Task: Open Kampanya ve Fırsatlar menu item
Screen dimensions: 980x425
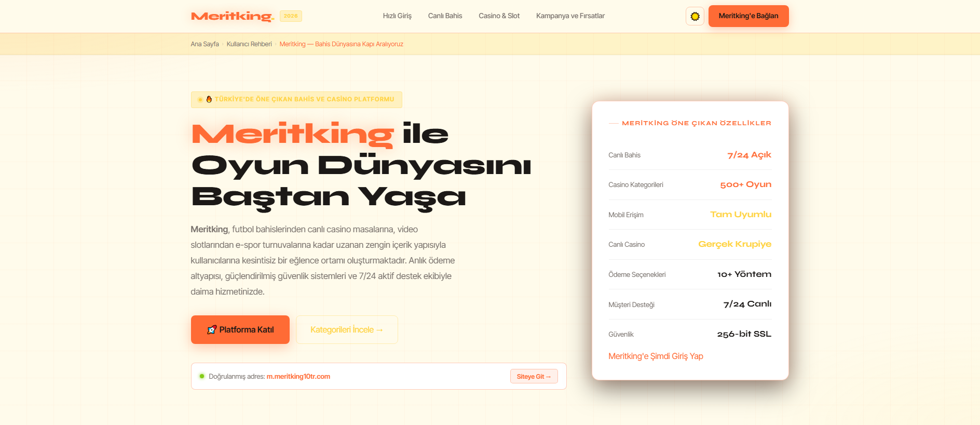Action: point(570,16)
